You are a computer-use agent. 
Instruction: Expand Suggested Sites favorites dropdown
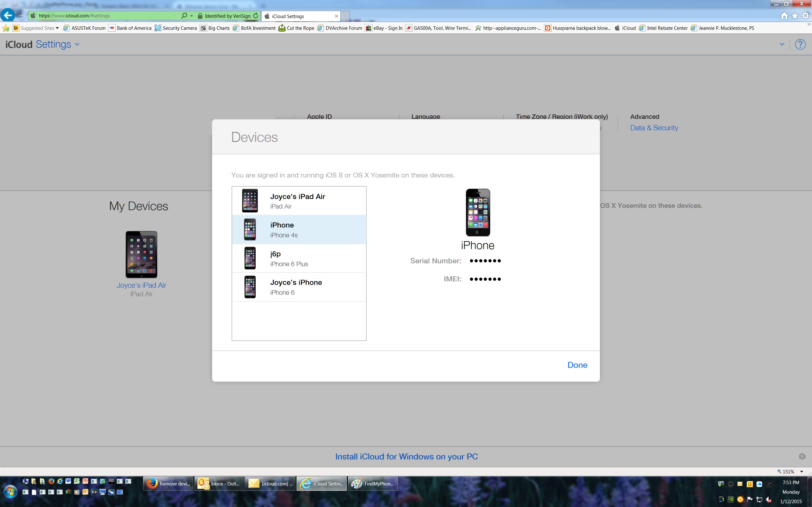pos(57,28)
